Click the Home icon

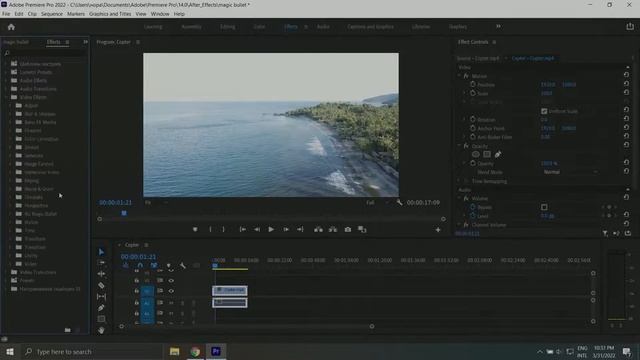11,27
